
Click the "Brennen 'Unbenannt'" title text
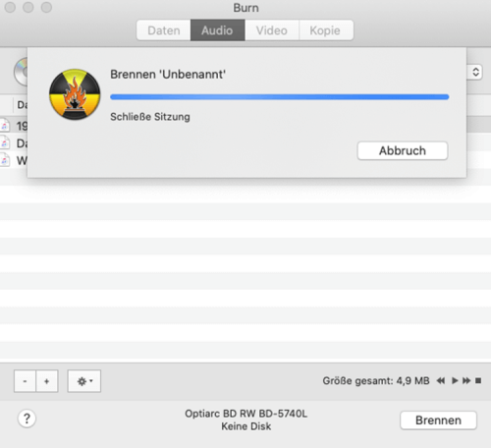coord(168,75)
